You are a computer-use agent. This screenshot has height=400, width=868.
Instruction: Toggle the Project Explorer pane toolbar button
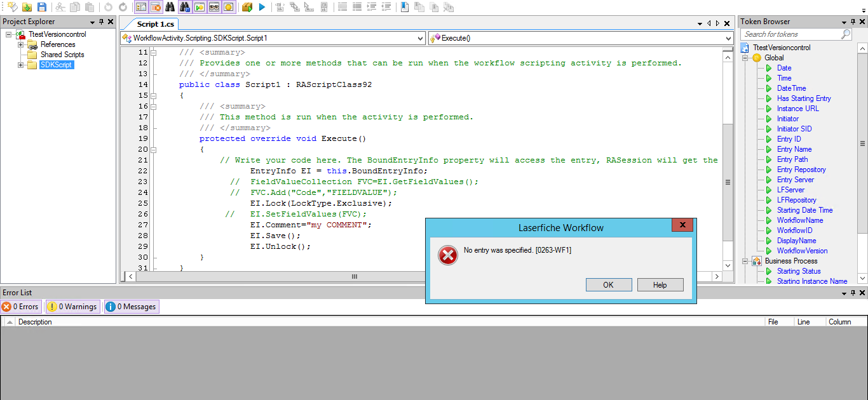pyautogui.click(x=140, y=7)
